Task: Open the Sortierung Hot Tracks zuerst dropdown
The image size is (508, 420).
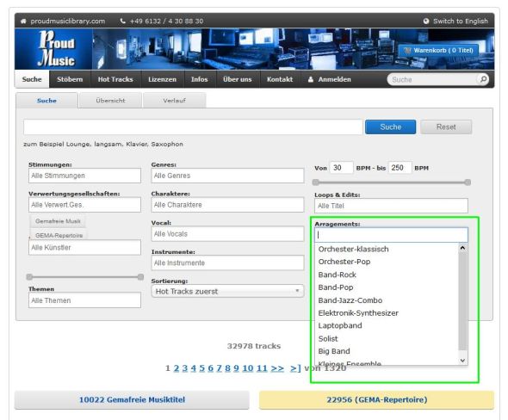Action: 227,291
